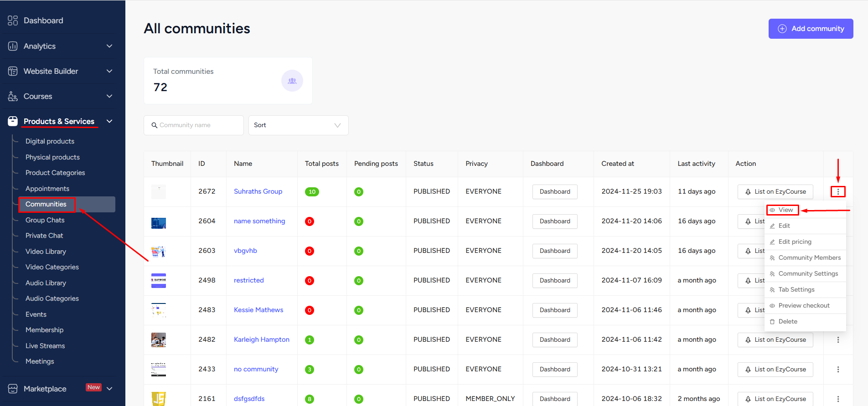
Task: Click List on EzyCourse for Karleigh Hampton
Action: (x=775, y=340)
